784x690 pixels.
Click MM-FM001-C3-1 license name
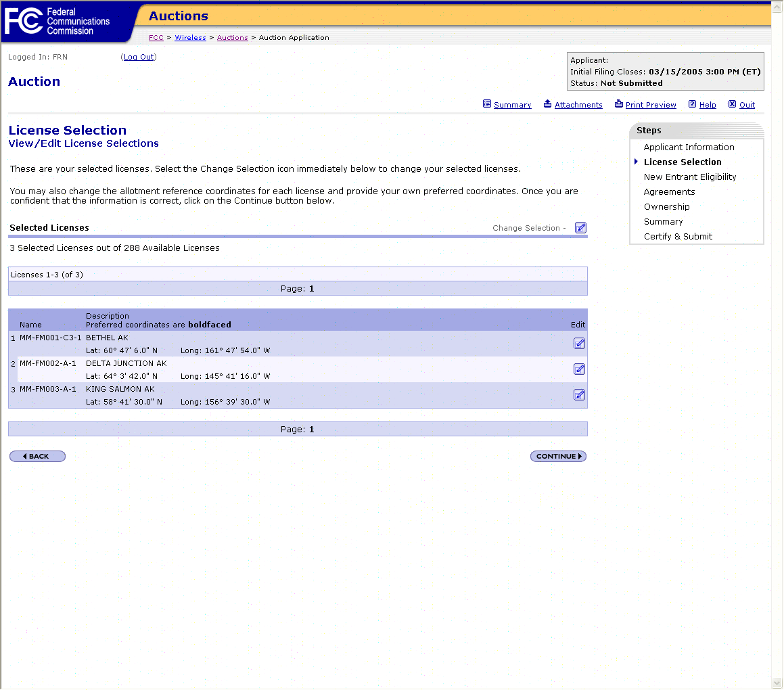[50, 338]
